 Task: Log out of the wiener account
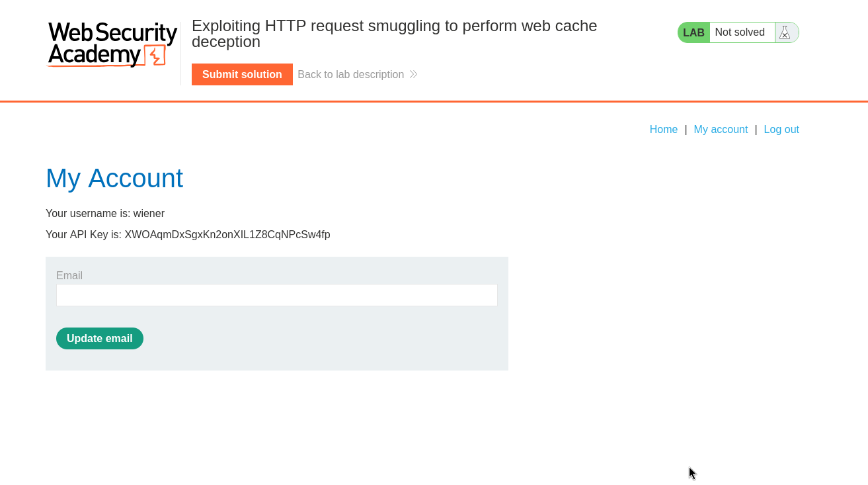[781, 129]
